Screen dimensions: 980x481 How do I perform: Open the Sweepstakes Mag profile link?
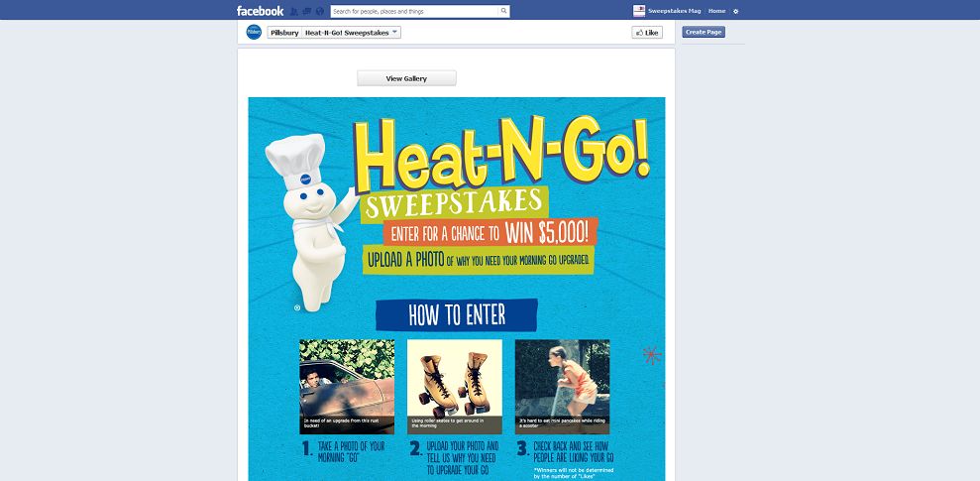676,11
